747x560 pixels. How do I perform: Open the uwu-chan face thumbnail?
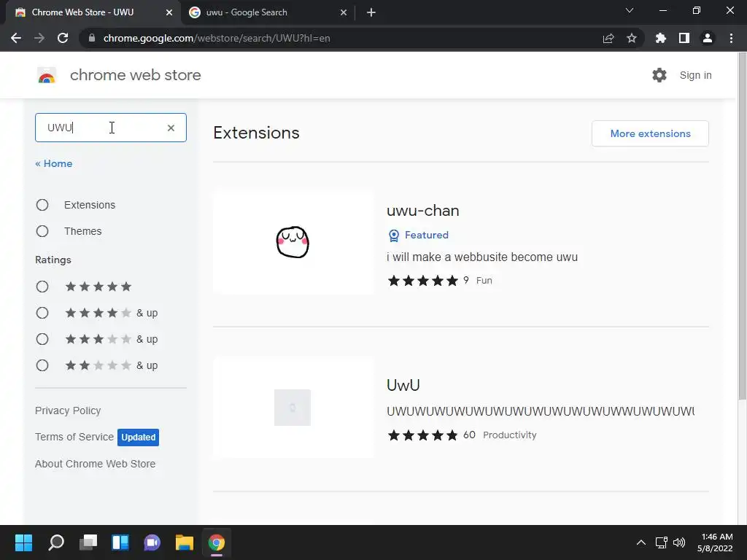click(x=293, y=242)
